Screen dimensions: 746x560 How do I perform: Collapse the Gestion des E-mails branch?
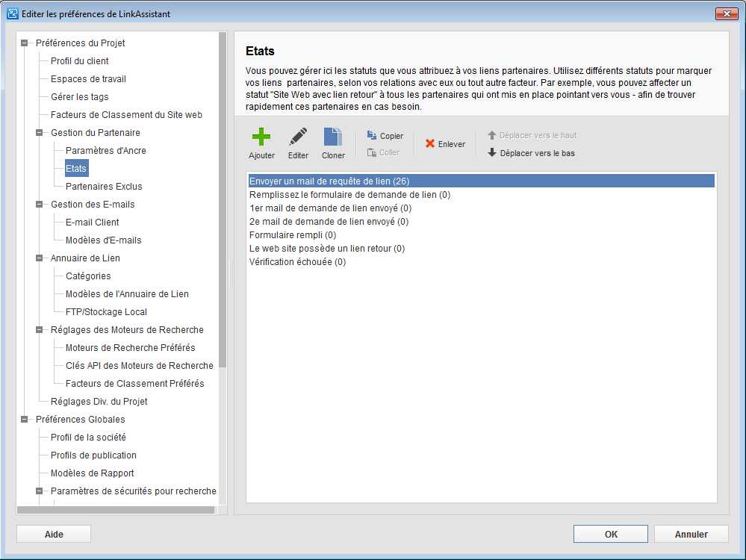[40, 205]
